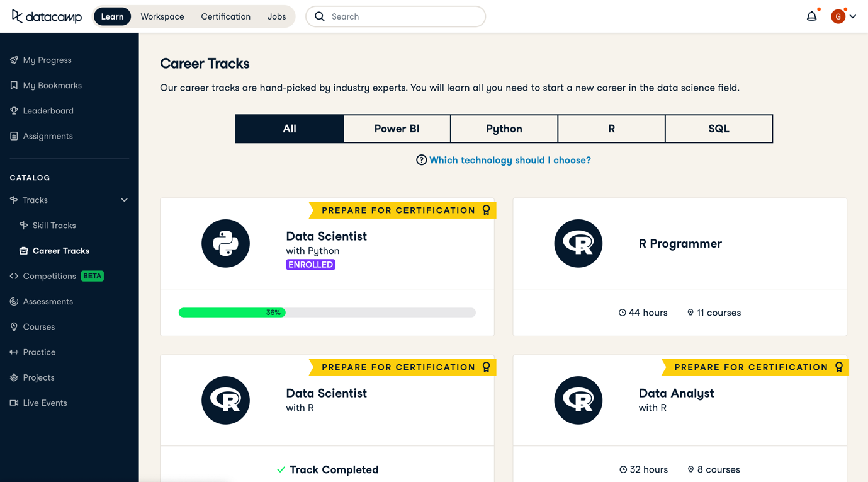Click the BETA badge next to Competitions
Image resolution: width=868 pixels, height=482 pixels.
tap(93, 276)
